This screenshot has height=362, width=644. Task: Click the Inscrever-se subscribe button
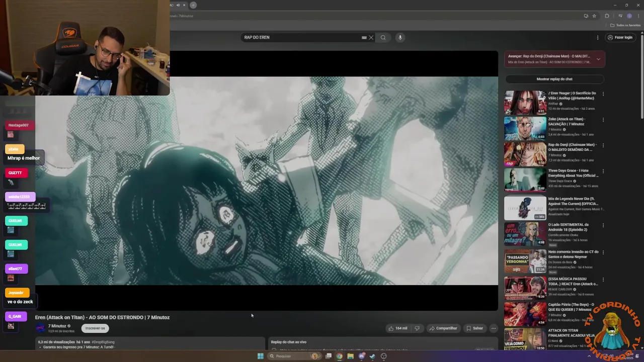[95, 328]
